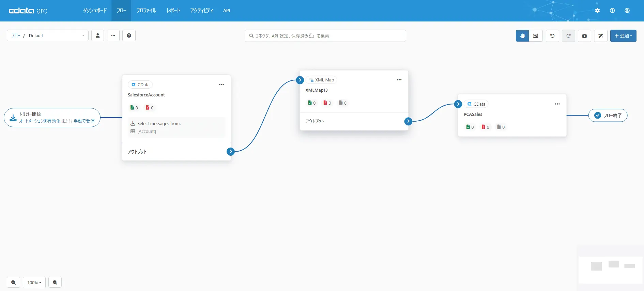Click the help question mark in header
Screen dimensions: 644x291
612,11
